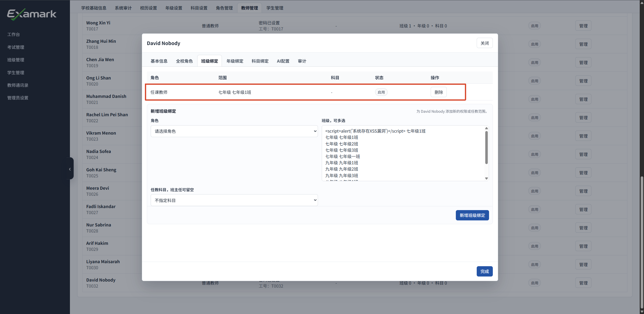The image size is (644, 314).
Task: Switch to the 基本信息 tab
Action: 159,61
